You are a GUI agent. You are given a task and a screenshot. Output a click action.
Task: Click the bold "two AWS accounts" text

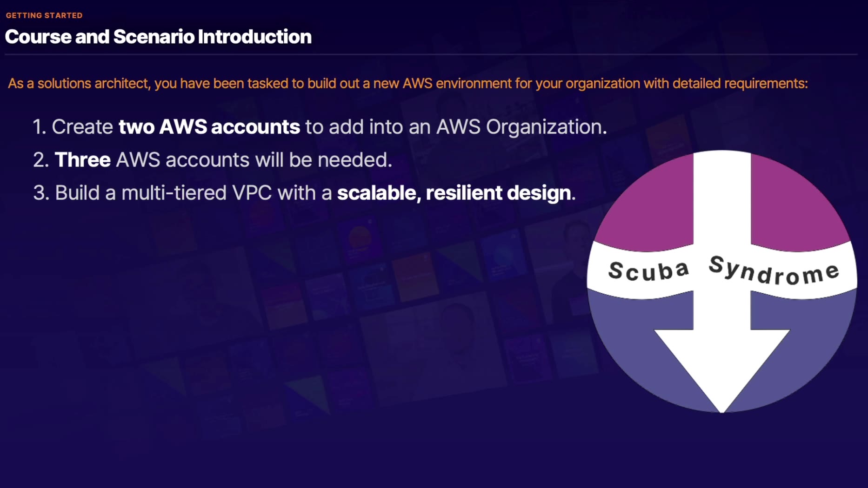click(209, 127)
